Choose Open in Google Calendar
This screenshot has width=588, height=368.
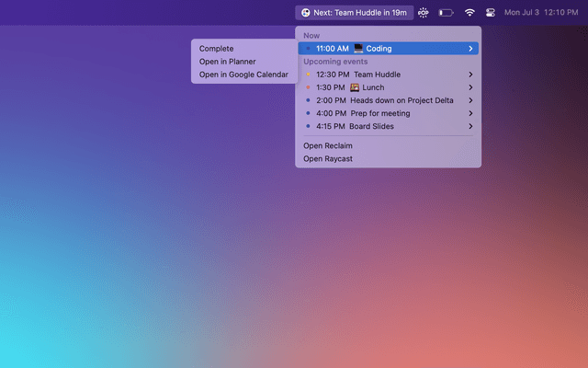pos(243,75)
